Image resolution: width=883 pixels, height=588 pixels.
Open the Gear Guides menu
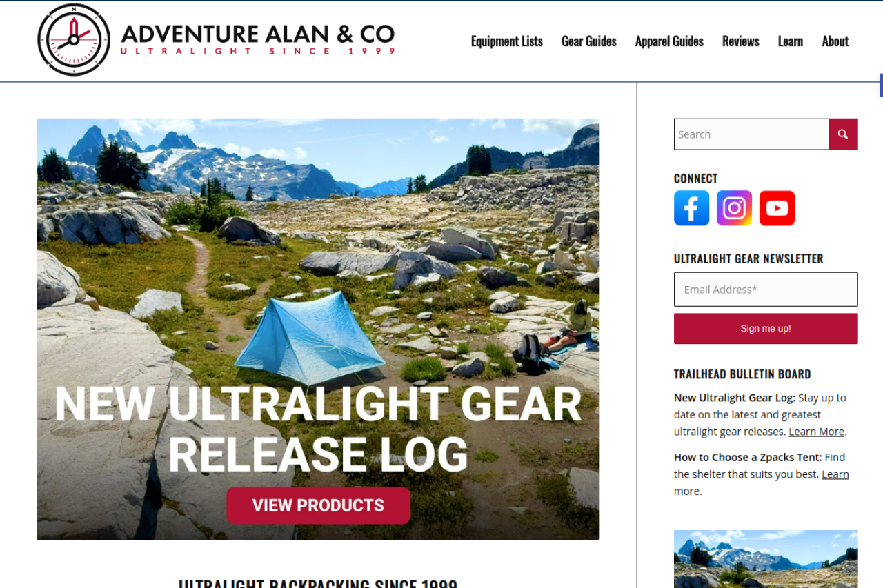(589, 41)
